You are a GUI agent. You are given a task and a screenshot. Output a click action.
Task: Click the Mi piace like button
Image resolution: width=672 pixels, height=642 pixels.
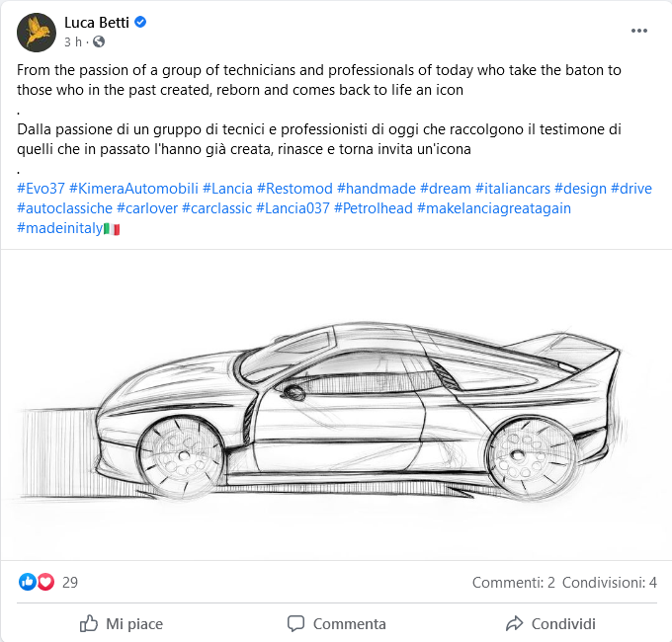[x=122, y=623]
